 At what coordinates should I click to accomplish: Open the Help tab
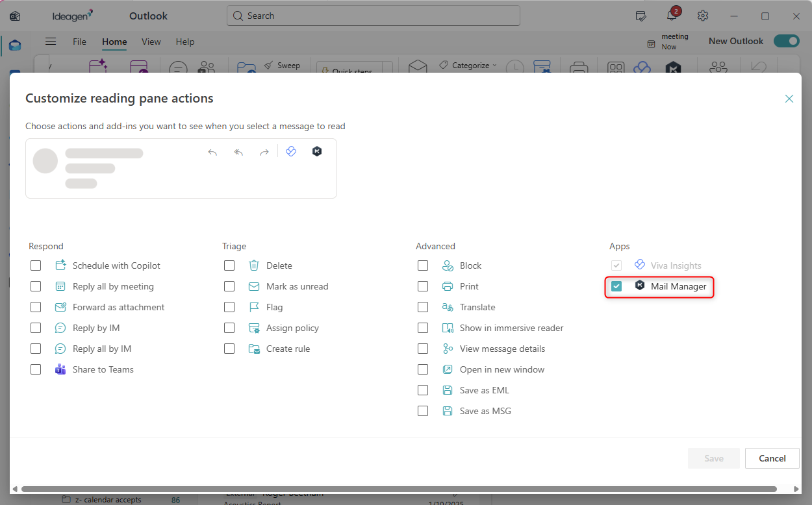[x=185, y=42]
